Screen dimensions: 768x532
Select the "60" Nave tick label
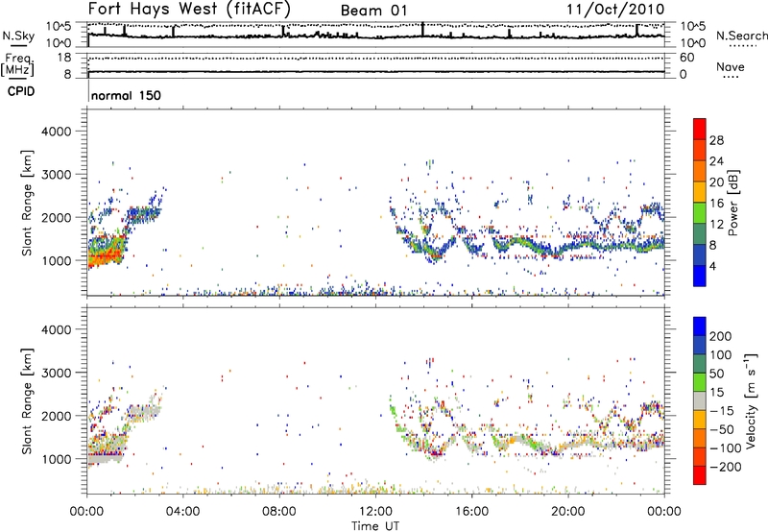click(687, 58)
